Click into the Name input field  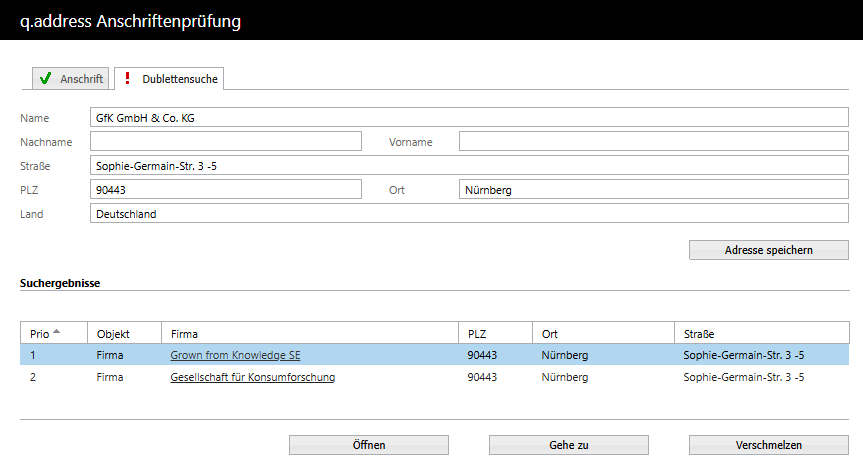pos(468,118)
